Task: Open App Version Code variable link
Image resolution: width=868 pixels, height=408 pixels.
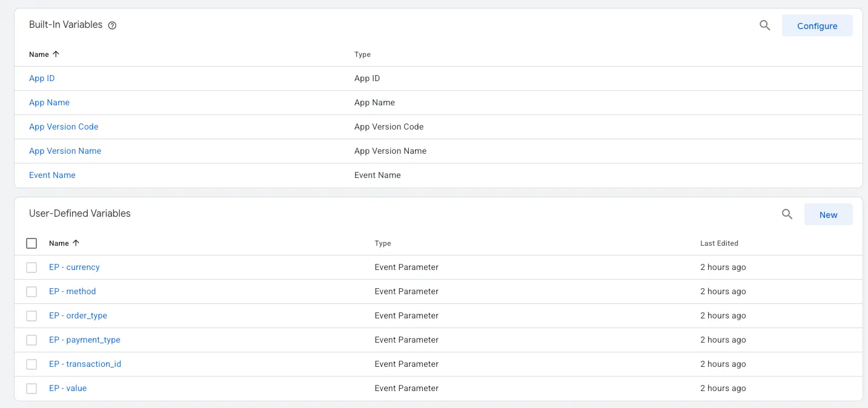Action: pos(64,127)
